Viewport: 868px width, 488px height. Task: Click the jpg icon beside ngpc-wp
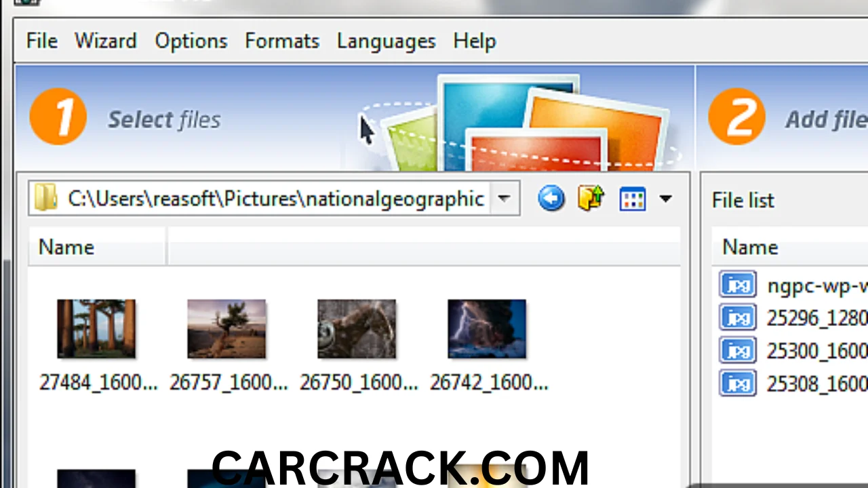coord(738,284)
